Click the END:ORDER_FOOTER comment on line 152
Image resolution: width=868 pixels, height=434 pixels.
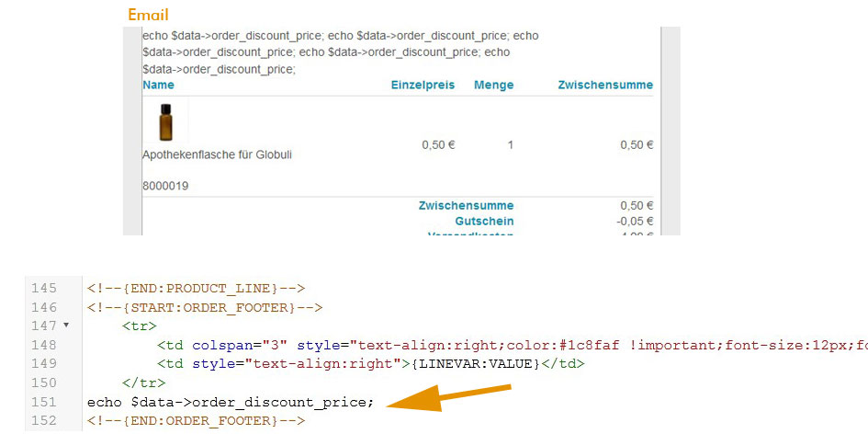pos(196,421)
